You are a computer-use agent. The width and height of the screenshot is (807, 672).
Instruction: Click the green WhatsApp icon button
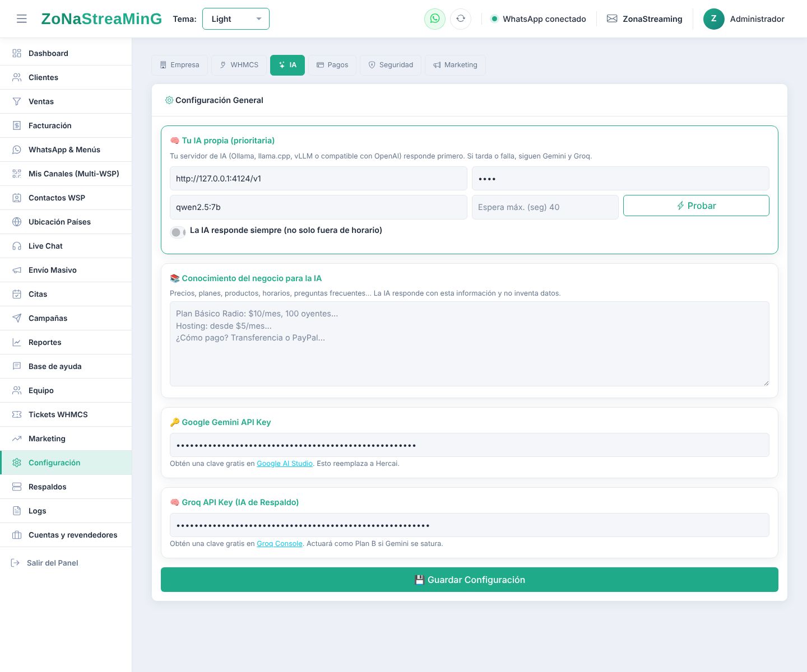click(435, 19)
